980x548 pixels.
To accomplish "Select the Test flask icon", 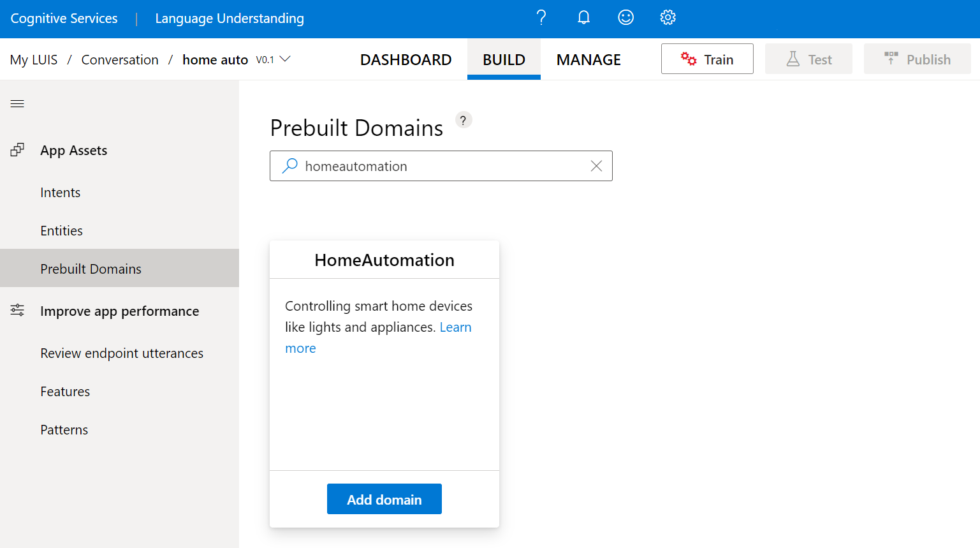I will coord(791,59).
